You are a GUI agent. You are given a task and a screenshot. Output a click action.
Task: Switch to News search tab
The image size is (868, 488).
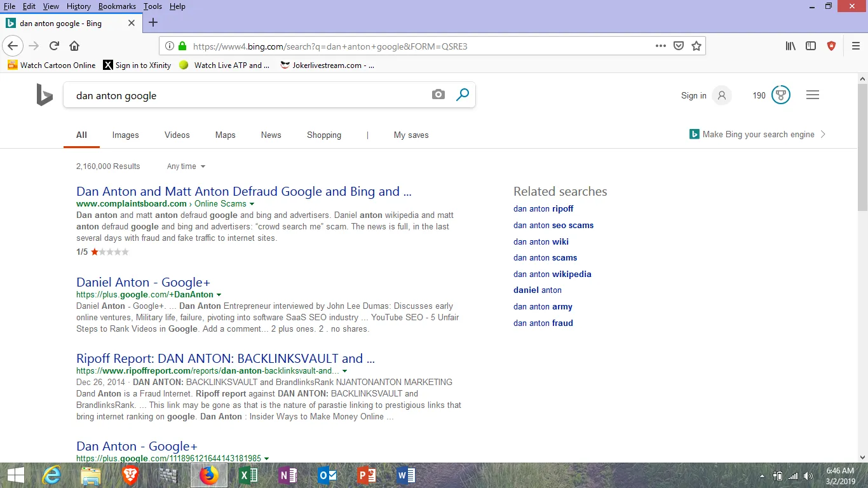pos(271,135)
